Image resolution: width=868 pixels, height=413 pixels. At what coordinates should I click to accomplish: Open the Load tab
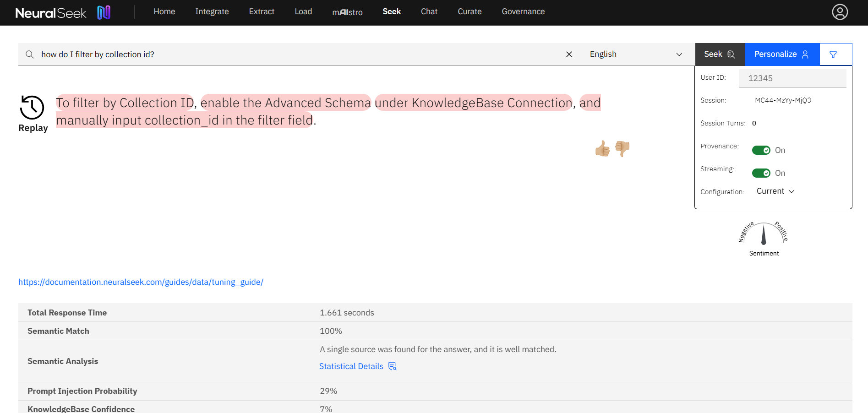(x=303, y=12)
